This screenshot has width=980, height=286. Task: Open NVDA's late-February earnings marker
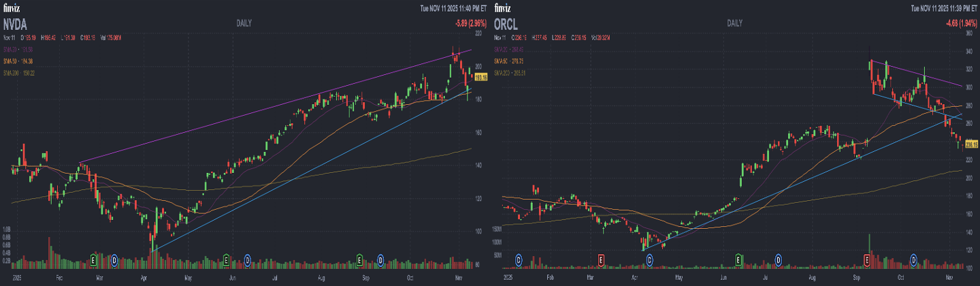tap(93, 259)
